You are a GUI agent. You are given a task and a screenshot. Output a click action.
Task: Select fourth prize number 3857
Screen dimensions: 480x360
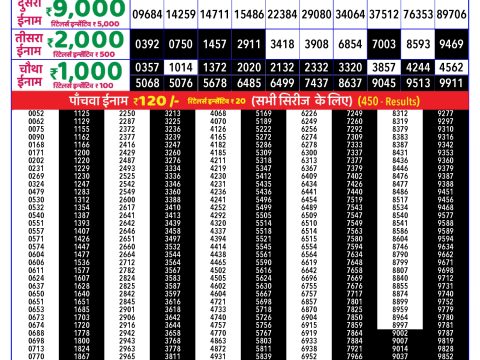click(384, 68)
